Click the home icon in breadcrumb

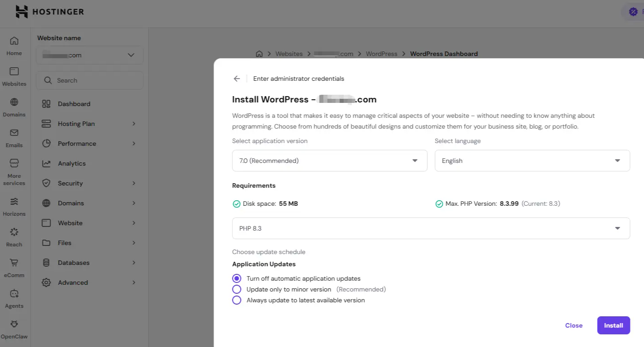click(259, 54)
